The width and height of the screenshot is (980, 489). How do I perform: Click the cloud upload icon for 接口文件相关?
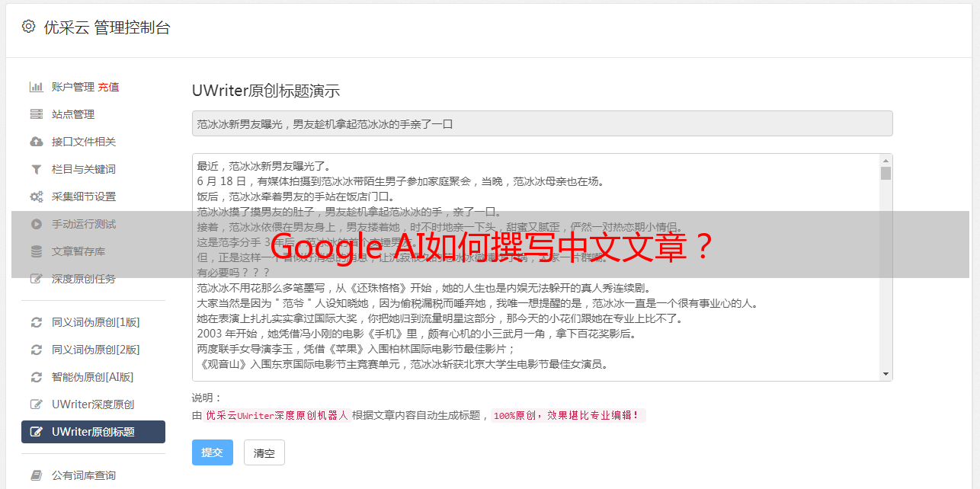click(36, 142)
